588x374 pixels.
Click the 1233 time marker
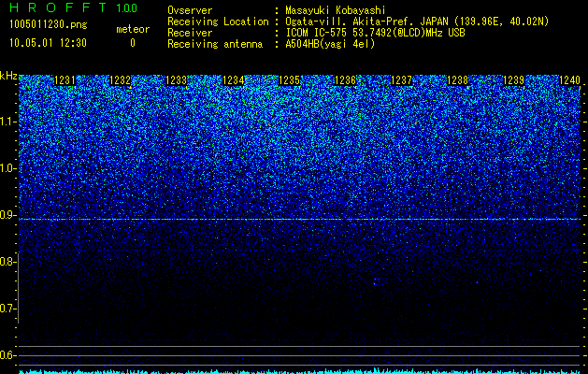point(177,80)
